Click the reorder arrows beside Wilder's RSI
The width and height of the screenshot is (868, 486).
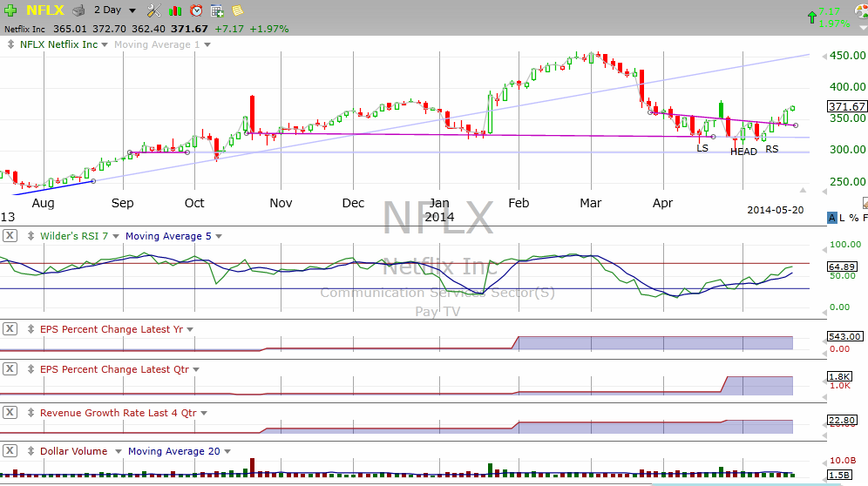tap(30, 235)
